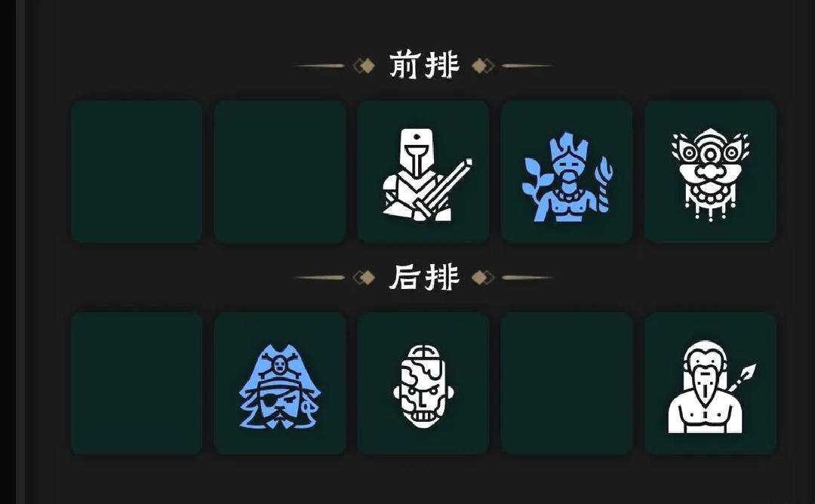Click the empty front-row slot beside the knight
Image resolution: width=815 pixels, height=504 pixels.
(280, 171)
